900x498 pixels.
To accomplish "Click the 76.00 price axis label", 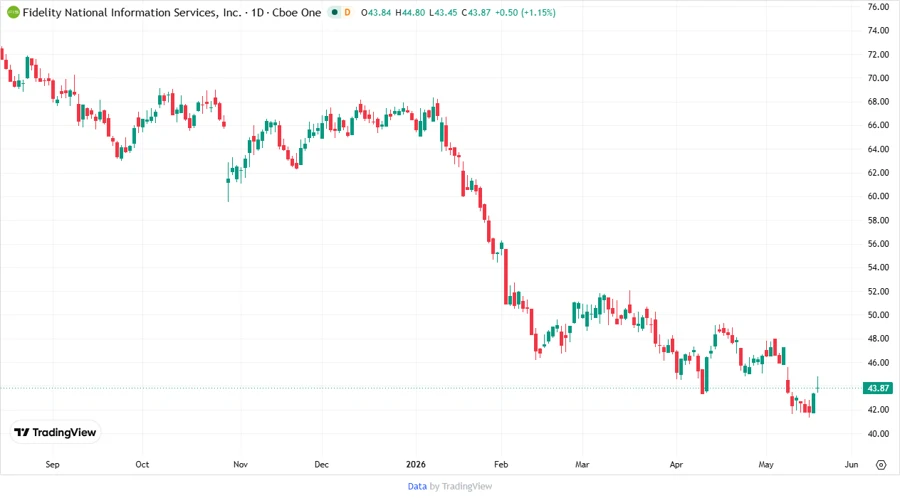I will pos(878,7).
